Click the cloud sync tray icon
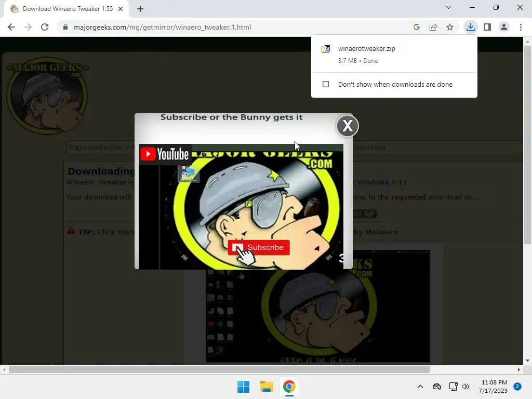This screenshot has height=399, width=532. tap(436, 387)
